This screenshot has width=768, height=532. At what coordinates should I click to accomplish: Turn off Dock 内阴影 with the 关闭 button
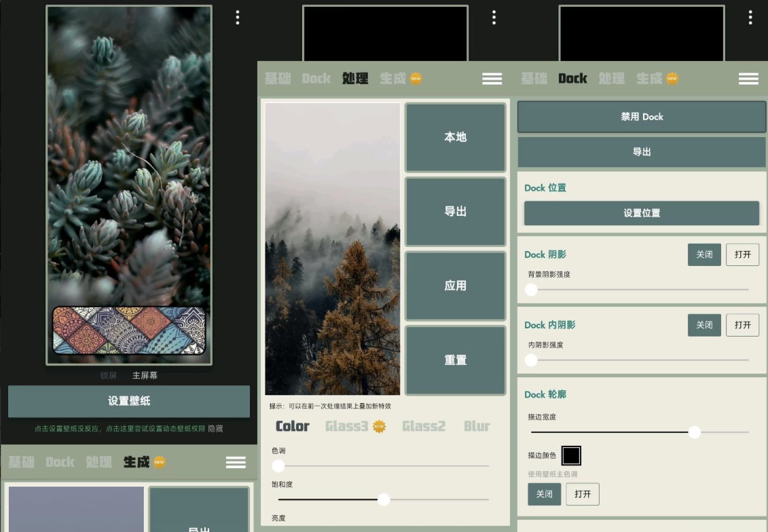[x=704, y=325]
